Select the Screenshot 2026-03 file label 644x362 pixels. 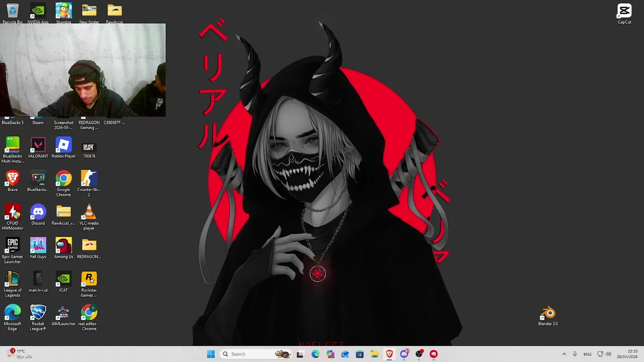click(63, 125)
